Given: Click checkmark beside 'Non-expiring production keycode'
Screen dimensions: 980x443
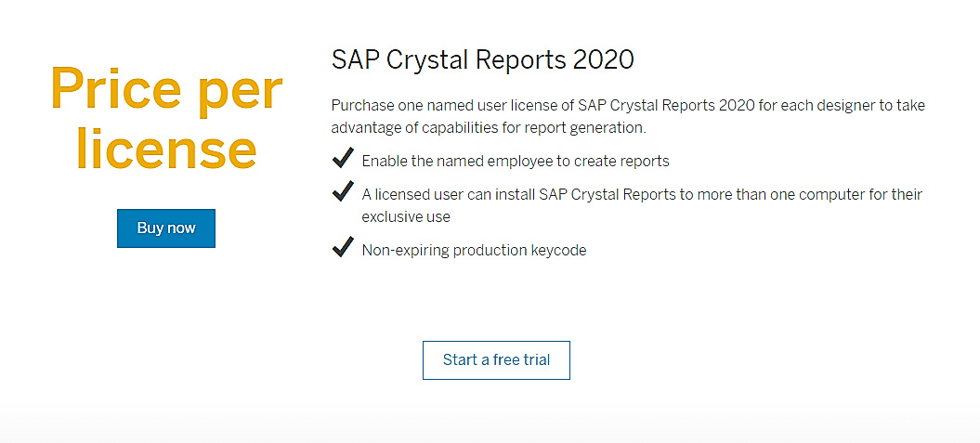Looking at the screenshot, I should [x=343, y=248].
